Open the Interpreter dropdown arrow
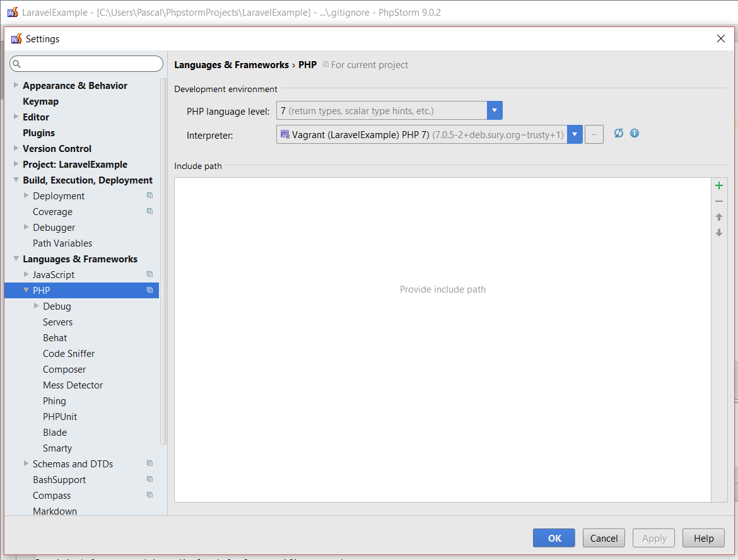738x560 pixels. click(575, 134)
